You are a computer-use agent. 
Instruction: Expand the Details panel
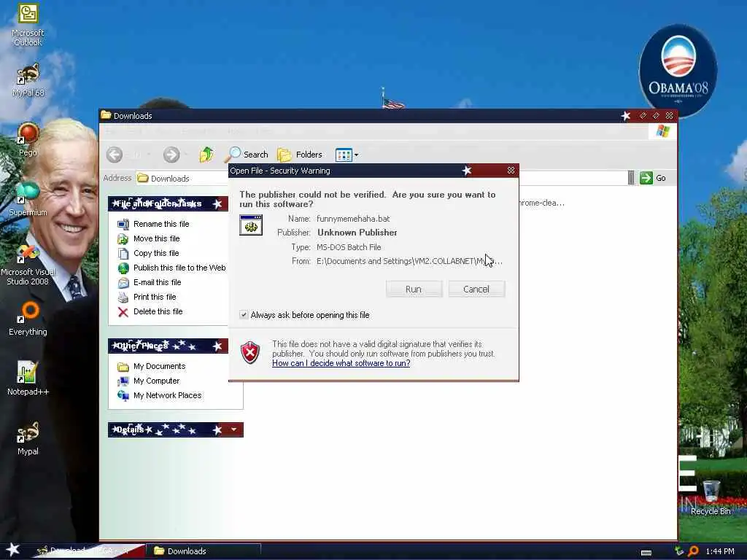[233, 429]
